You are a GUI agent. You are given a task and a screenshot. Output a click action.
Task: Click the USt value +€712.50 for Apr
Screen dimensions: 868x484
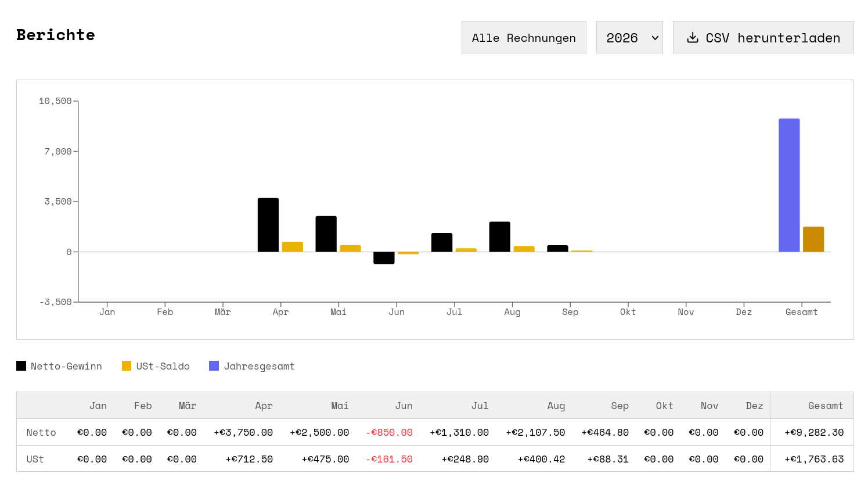(x=249, y=459)
